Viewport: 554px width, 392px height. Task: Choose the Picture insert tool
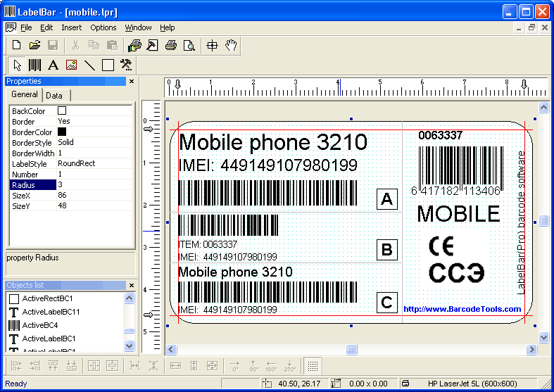pyautogui.click(x=71, y=65)
